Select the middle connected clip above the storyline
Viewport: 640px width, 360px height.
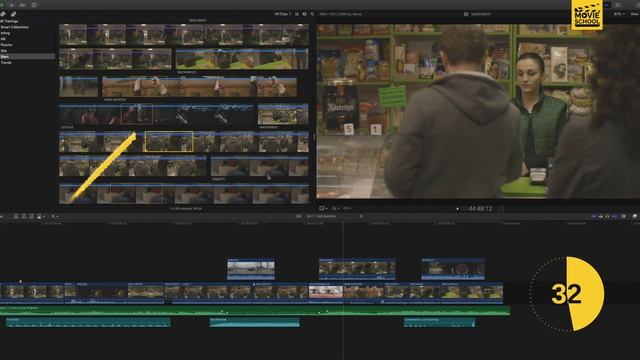pos(357,269)
